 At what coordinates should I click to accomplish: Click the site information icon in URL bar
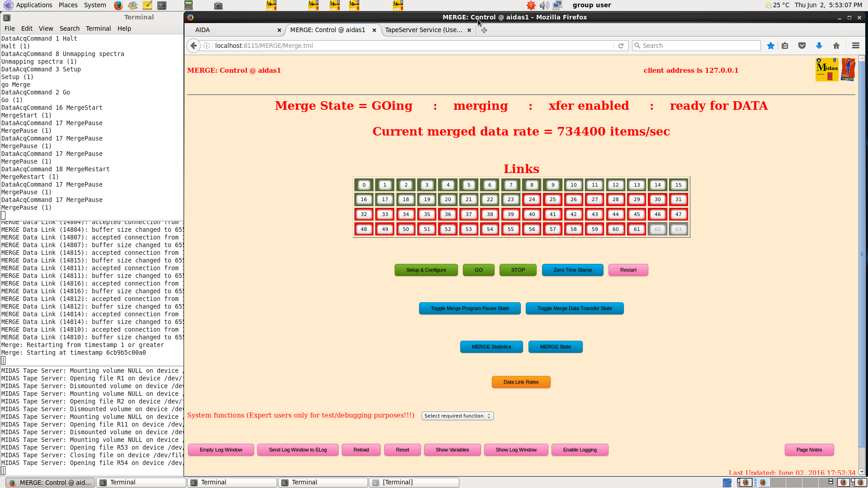click(207, 46)
